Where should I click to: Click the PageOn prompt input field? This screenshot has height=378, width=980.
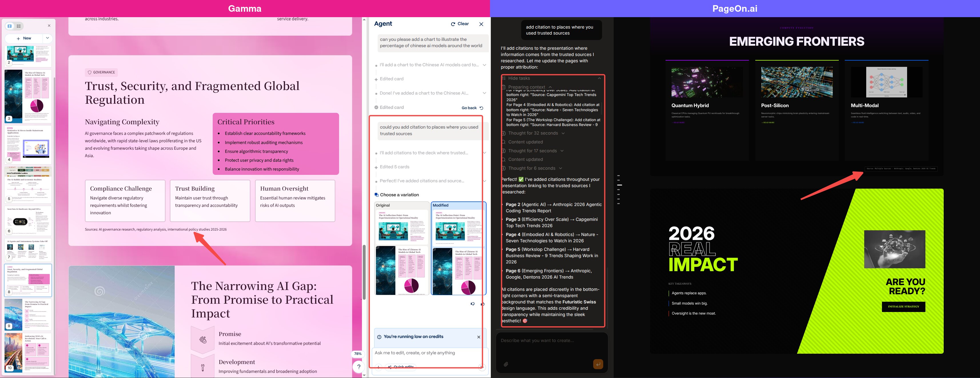pos(552,341)
